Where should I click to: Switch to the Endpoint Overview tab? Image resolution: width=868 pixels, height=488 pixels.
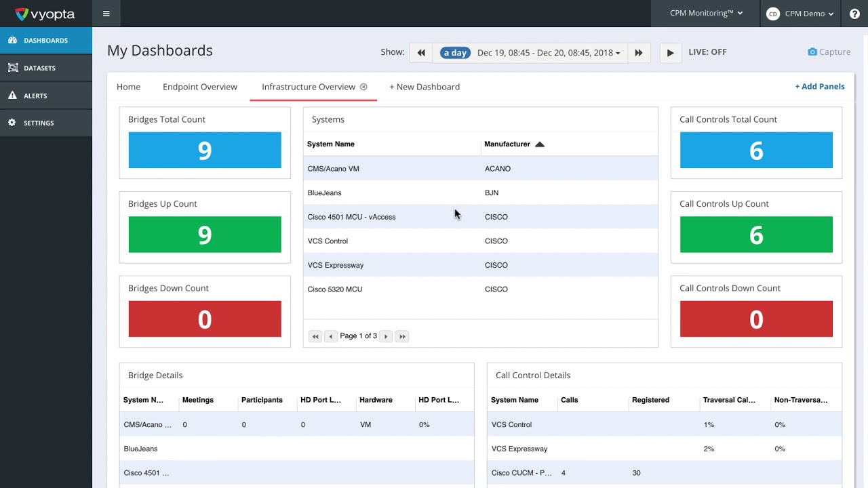200,87
